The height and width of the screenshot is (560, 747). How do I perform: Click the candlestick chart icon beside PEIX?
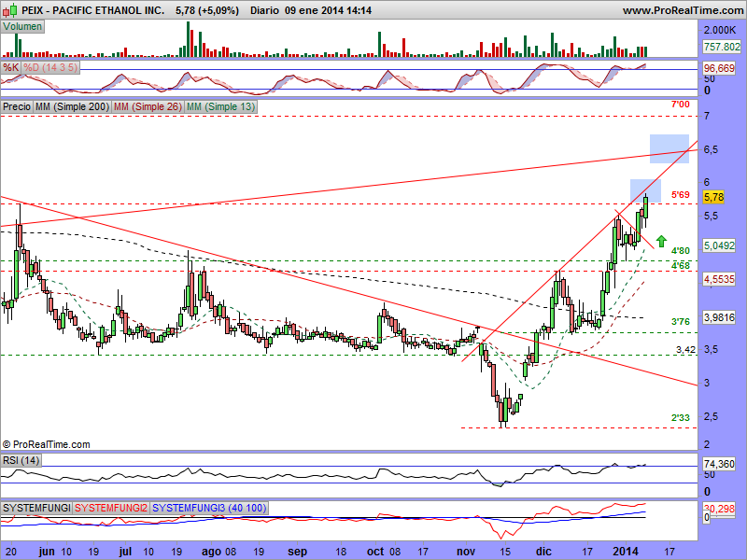coord(9,9)
